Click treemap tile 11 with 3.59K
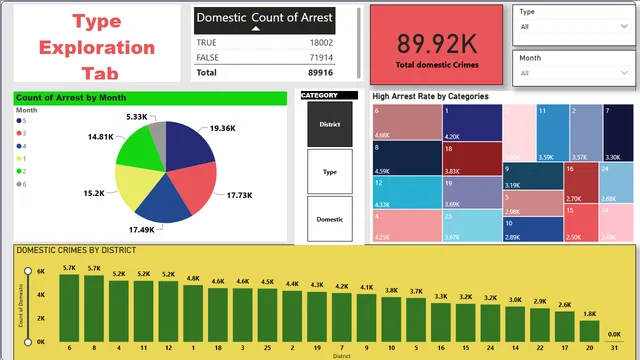Screen dimensions: 640x360 coord(553,133)
